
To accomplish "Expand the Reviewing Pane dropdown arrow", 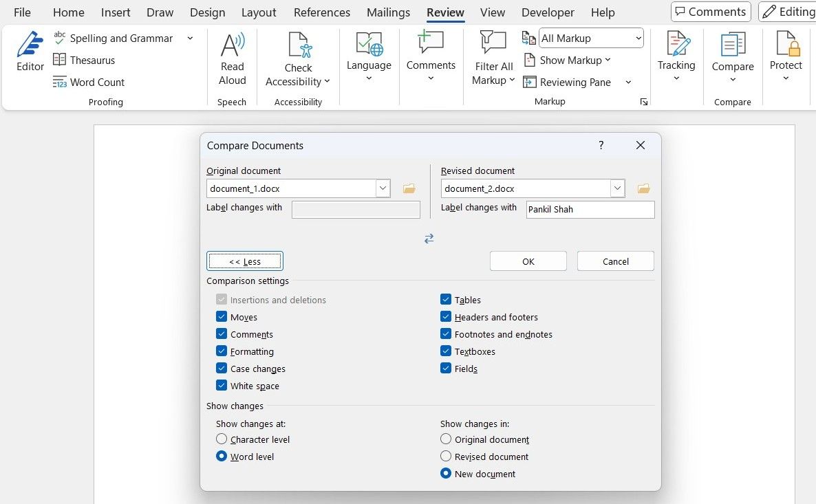I will coord(628,83).
